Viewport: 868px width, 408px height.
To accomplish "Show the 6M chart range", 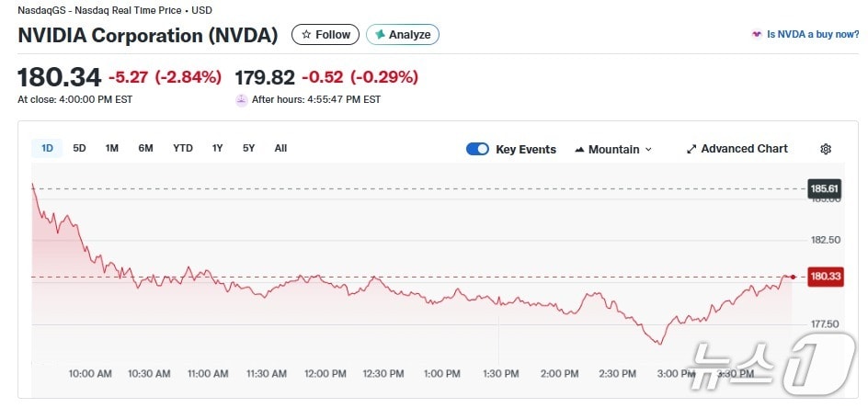I will pos(145,148).
